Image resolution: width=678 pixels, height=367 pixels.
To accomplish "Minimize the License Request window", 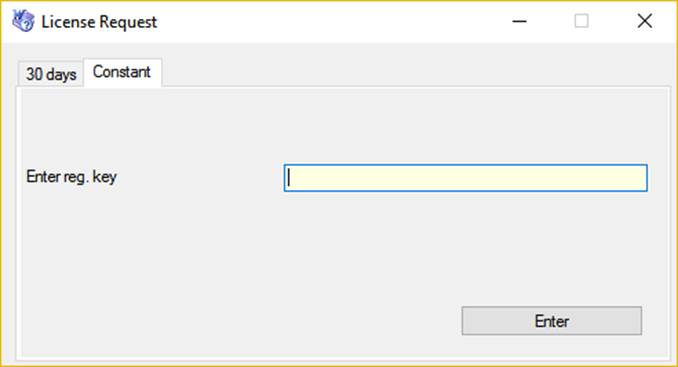I will tap(519, 21).
